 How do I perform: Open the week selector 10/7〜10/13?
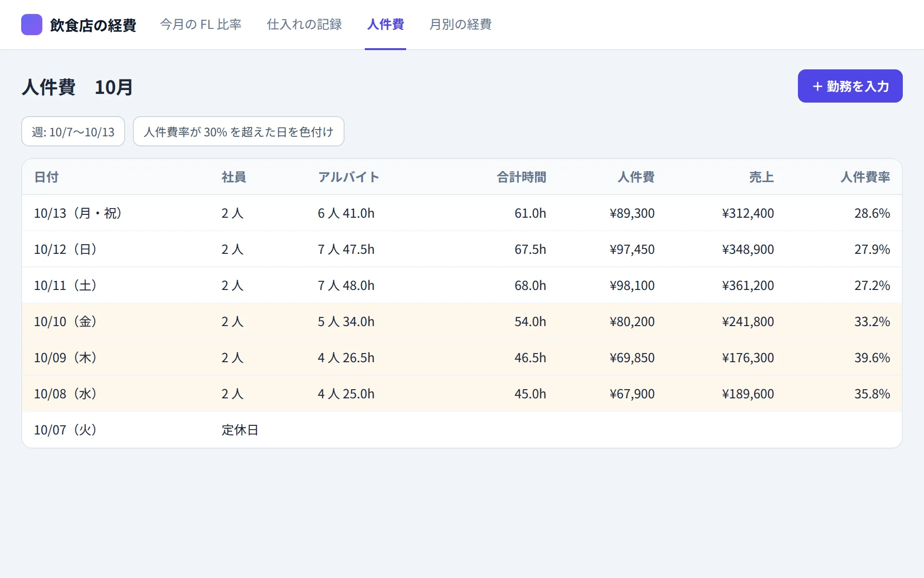tap(73, 131)
